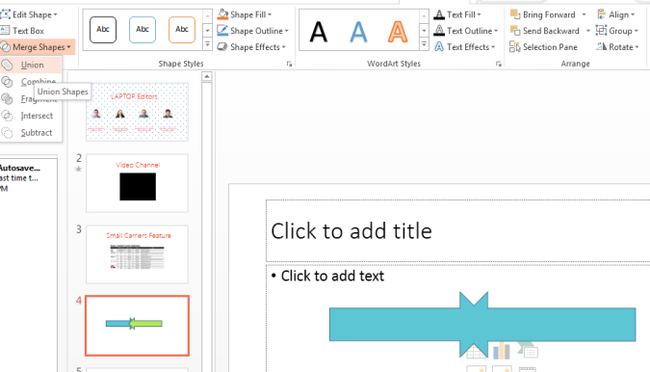Choose Combine from Merge Shapes list
Viewport: 650px width, 372px height.
(31, 81)
